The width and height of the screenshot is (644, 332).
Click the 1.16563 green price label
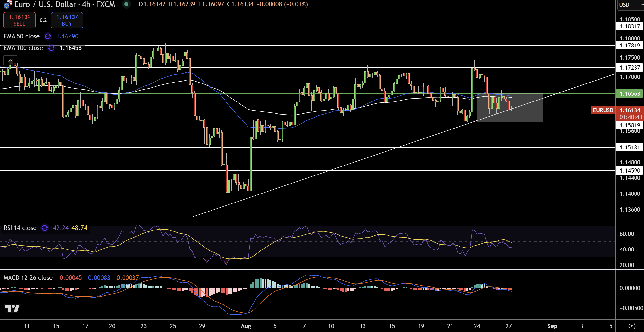pyautogui.click(x=629, y=94)
